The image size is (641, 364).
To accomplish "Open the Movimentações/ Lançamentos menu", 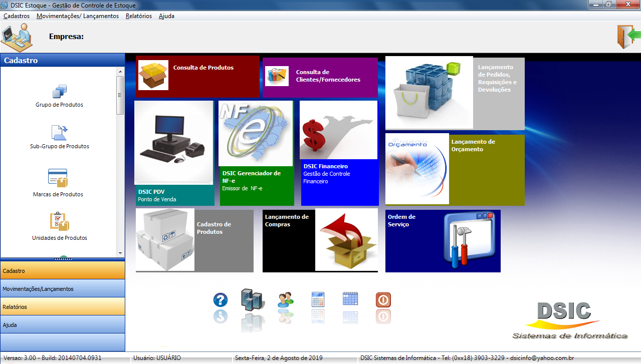I will (78, 16).
